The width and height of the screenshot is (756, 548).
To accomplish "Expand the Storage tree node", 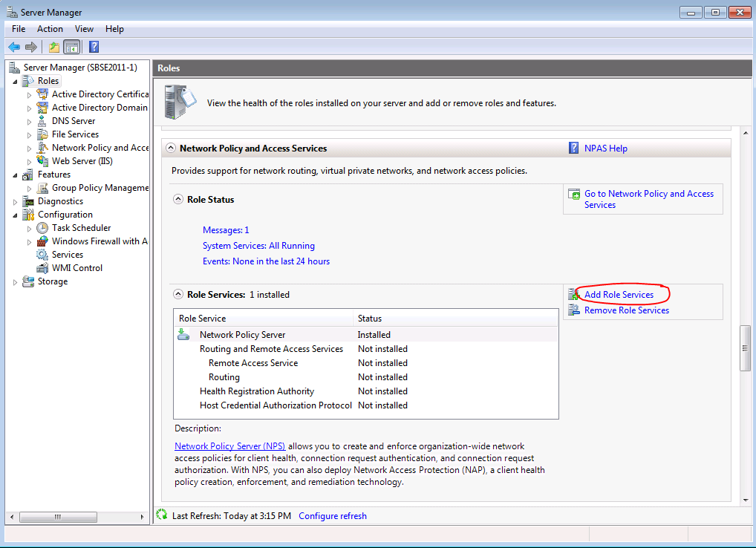I will pos(16,282).
